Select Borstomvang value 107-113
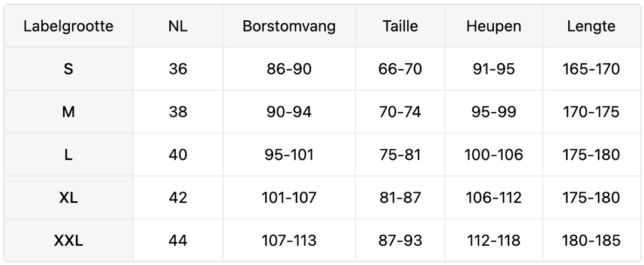Screen dimensions: 644x265 [x=289, y=241]
